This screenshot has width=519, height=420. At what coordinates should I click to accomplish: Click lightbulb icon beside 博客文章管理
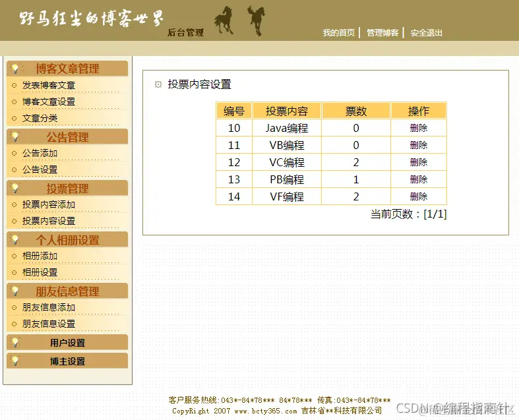(15, 69)
